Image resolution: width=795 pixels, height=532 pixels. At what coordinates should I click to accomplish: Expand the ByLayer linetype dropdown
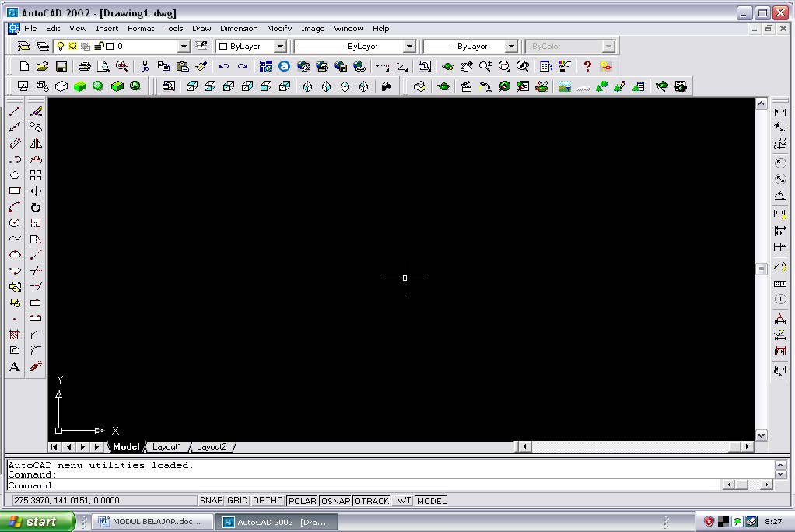coord(409,46)
